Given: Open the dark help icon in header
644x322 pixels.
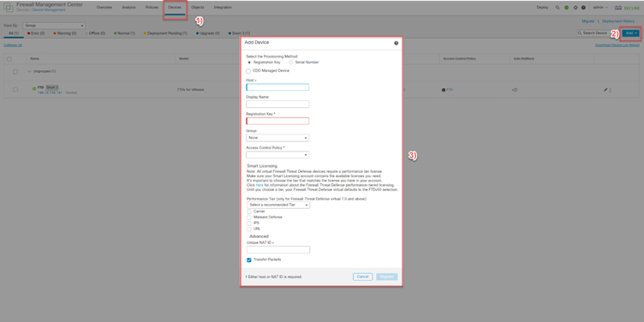Looking at the screenshot, I should point(583,8).
